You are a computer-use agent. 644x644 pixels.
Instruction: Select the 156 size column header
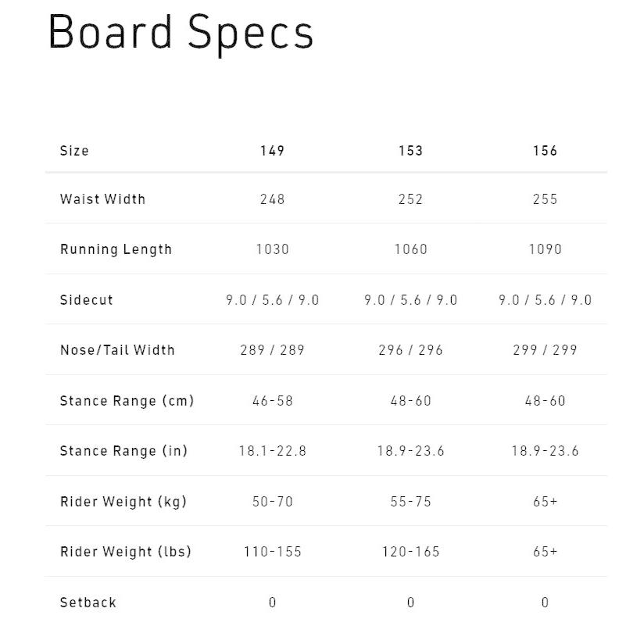tap(545, 151)
